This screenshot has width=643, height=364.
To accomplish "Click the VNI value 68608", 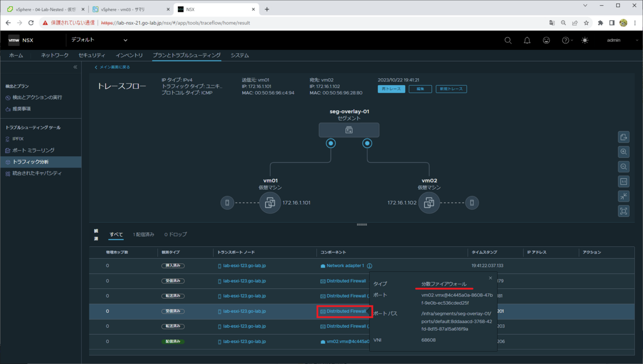I will coord(429,340).
